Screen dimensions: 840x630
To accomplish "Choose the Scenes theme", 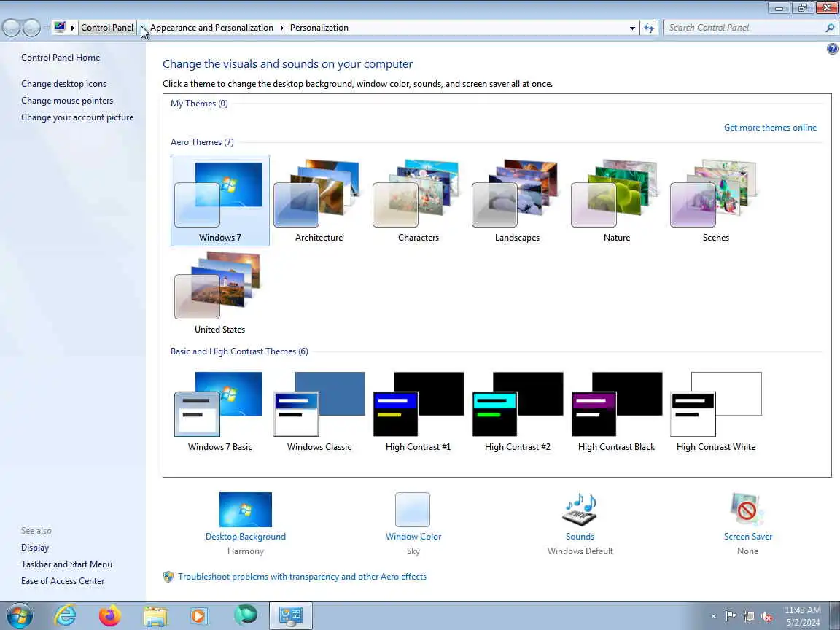I will click(716, 201).
